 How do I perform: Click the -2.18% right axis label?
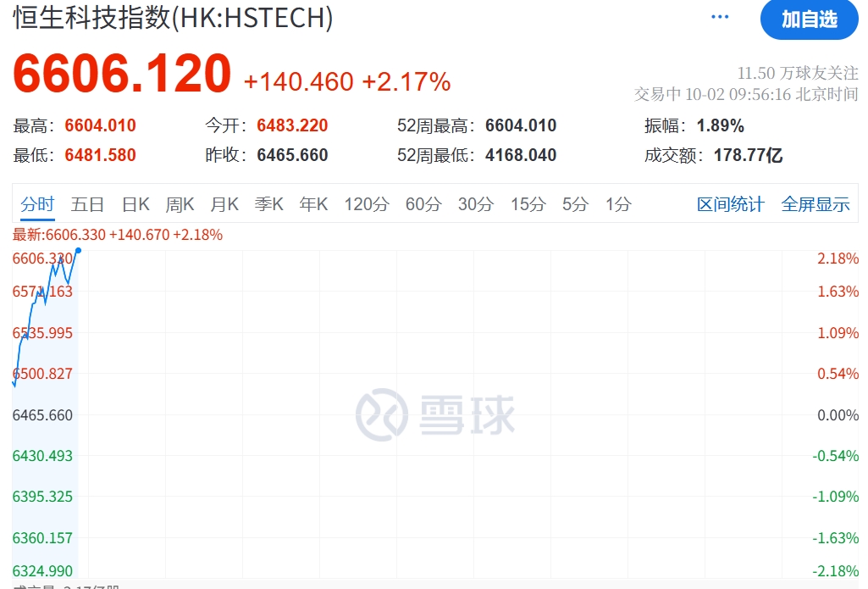click(835, 571)
